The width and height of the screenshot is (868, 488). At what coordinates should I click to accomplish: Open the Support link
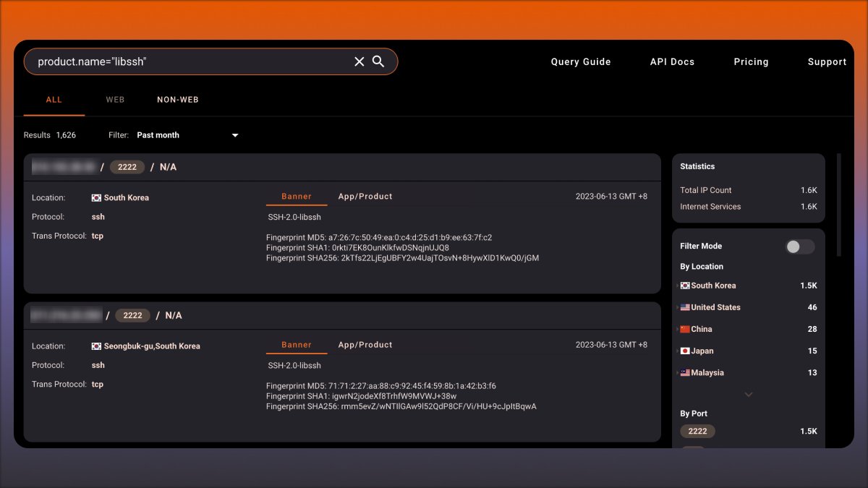(827, 62)
